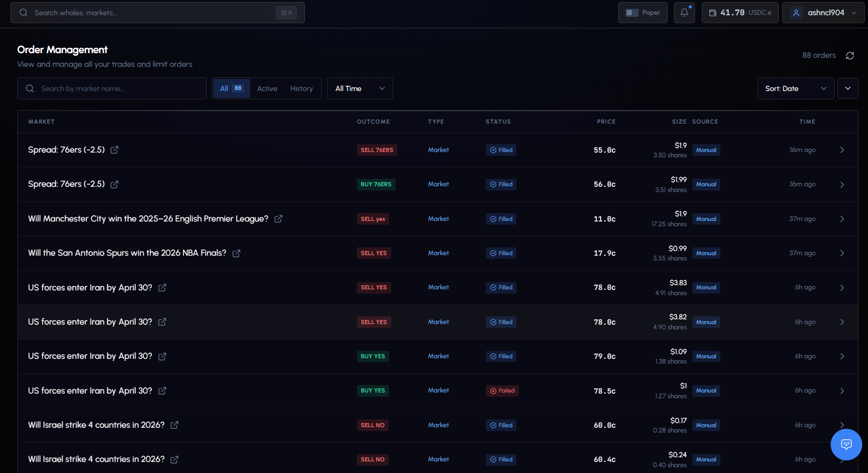The height and width of the screenshot is (473, 868).
Task: Open external link icon beside Manchester City market
Action: (x=279, y=219)
